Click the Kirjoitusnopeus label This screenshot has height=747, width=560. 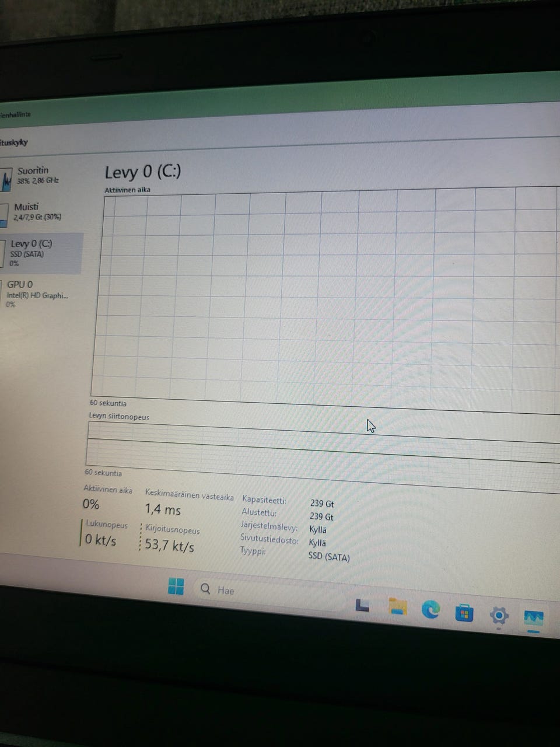pyautogui.click(x=173, y=529)
